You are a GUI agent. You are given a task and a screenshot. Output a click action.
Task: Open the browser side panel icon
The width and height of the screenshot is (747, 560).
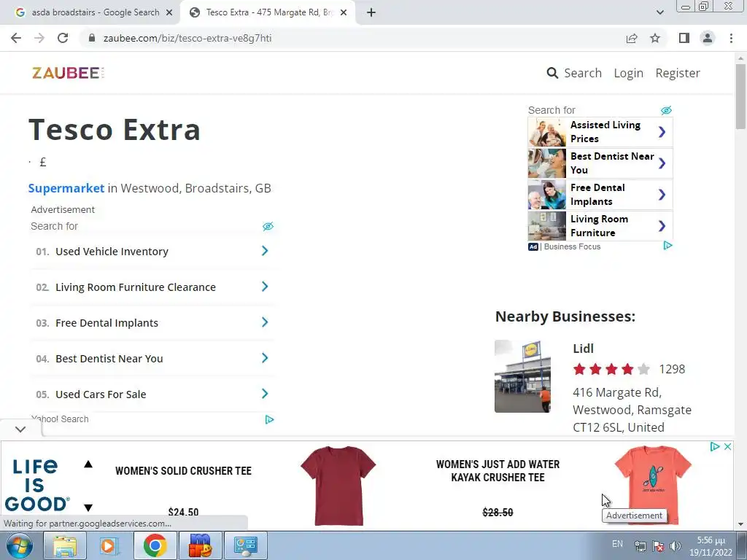tap(684, 38)
